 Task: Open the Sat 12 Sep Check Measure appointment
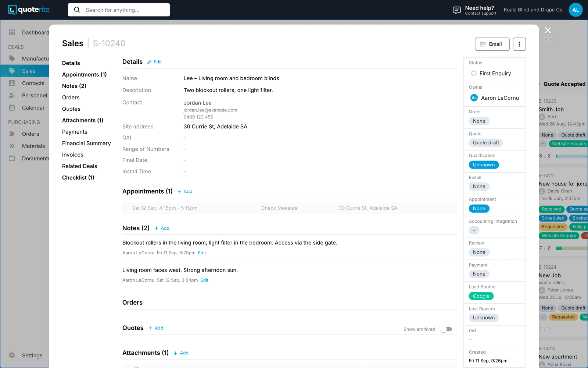(x=290, y=208)
